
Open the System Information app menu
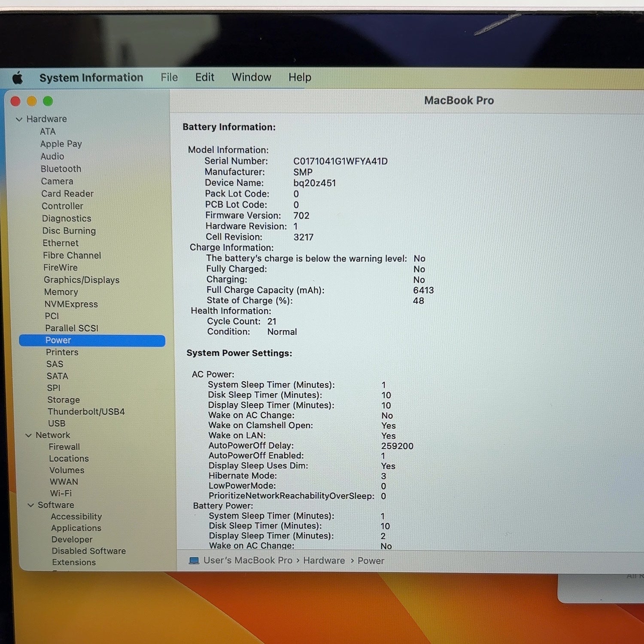pyautogui.click(x=91, y=78)
